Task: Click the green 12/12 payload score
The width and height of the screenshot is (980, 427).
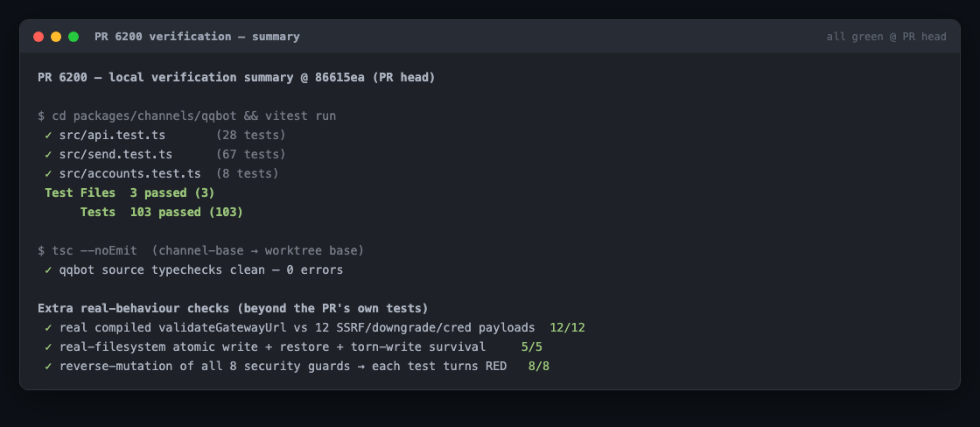Action: coord(568,327)
